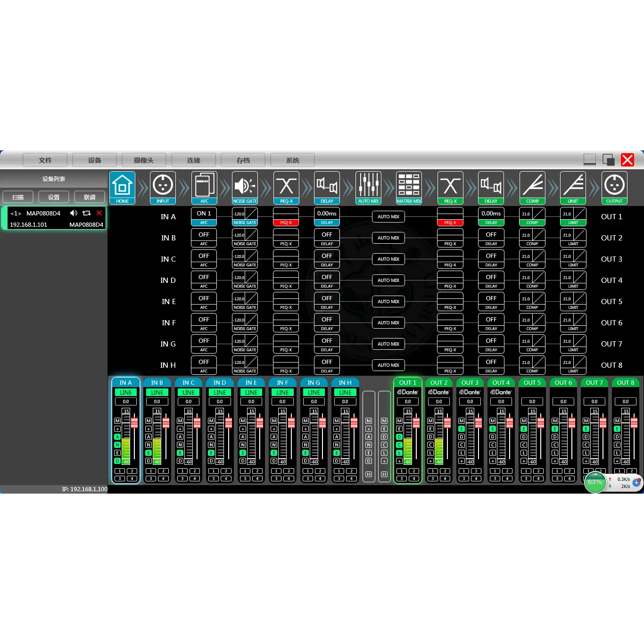Click the speaker icon on MAP0808D4 device

tap(74, 213)
